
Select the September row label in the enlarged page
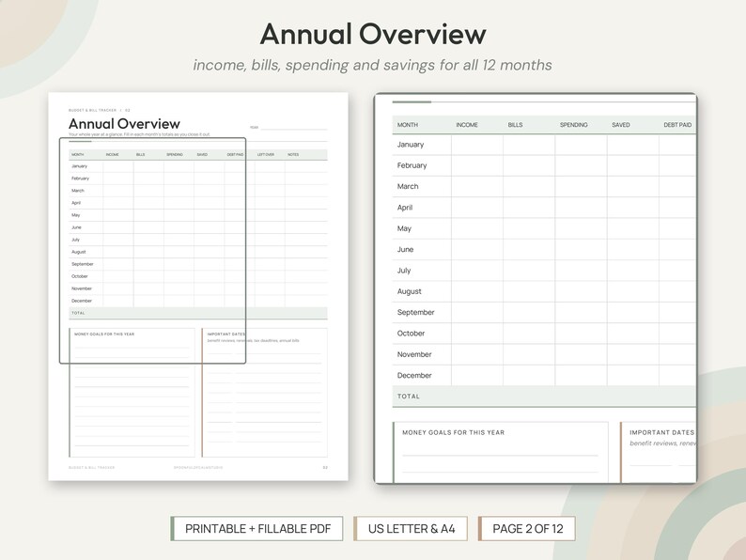[x=416, y=312]
